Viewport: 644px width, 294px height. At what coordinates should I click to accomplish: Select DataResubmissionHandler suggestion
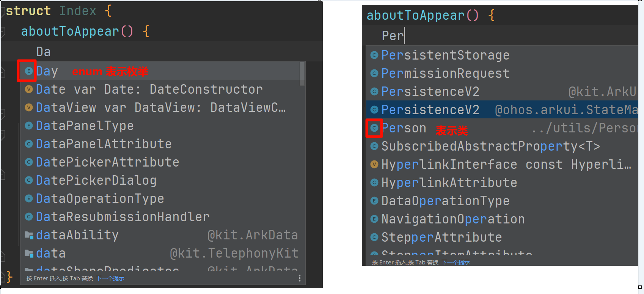[123, 217]
